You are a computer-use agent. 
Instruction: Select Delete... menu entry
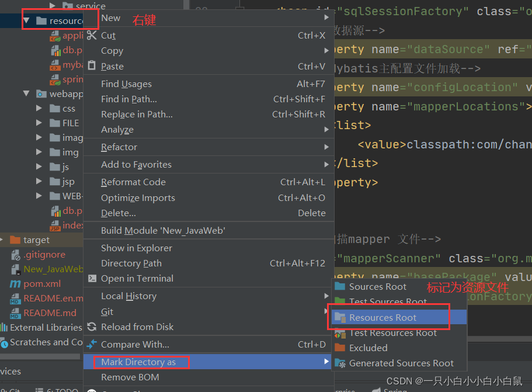pos(208,213)
